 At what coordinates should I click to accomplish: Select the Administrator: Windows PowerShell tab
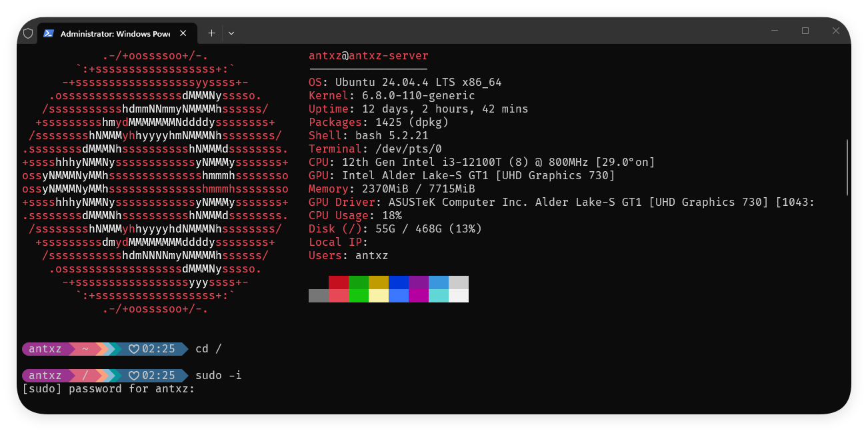117,33
